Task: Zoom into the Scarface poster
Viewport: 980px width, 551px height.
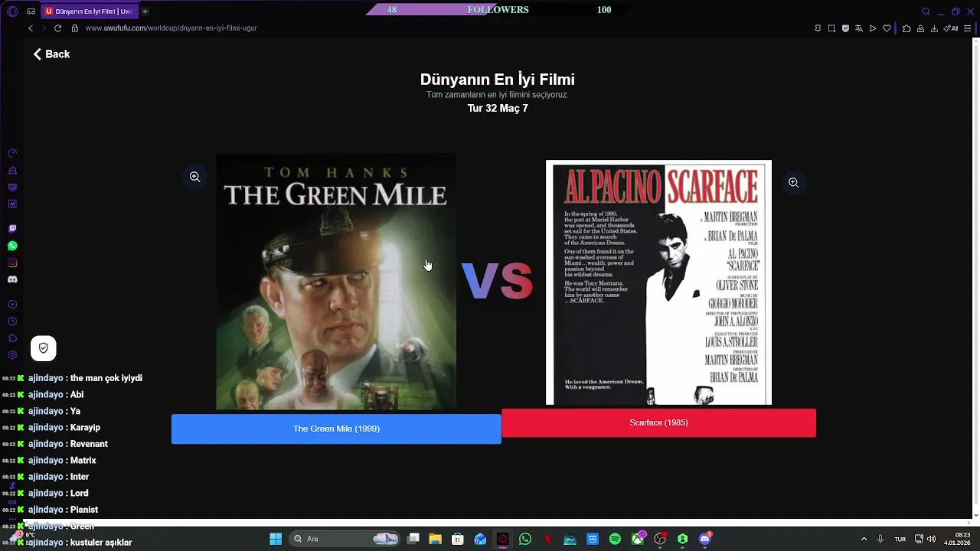Action: click(793, 182)
